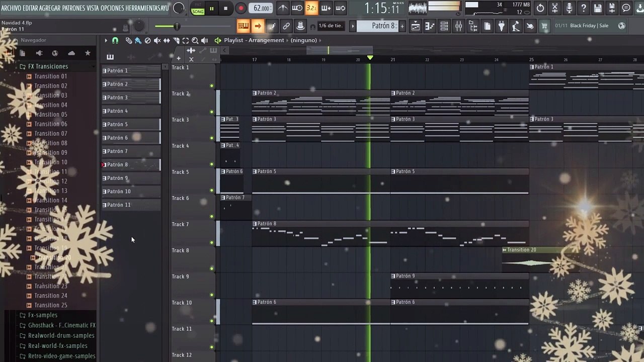Mute Track 2 using its green LED
The width and height of the screenshot is (644, 362).
pyautogui.click(x=212, y=112)
